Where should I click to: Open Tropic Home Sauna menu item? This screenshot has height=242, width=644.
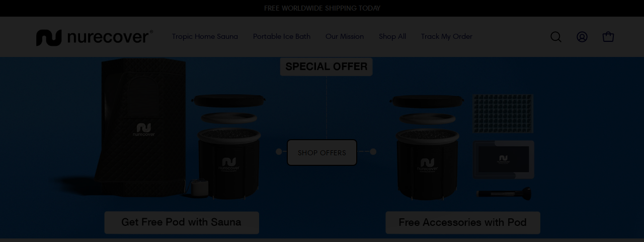pos(205,36)
